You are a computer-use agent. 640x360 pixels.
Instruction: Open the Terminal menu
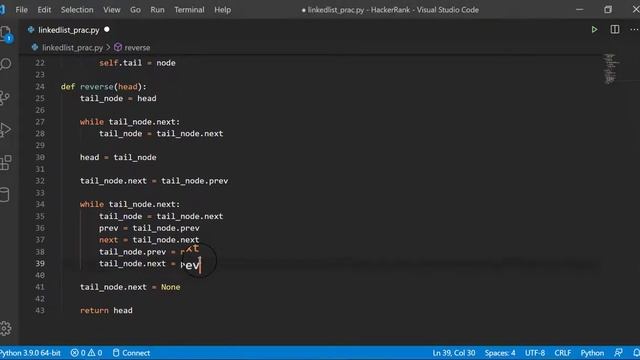pos(189,10)
